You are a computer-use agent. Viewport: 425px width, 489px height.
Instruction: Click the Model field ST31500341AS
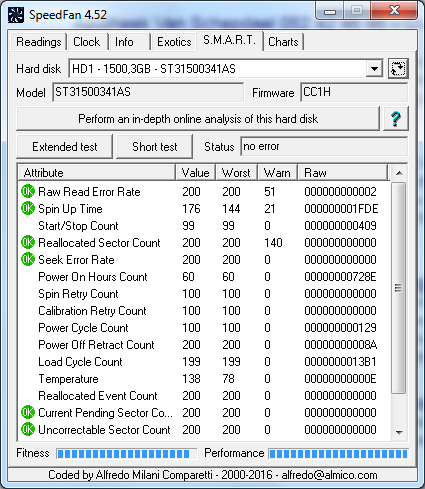coord(148,92)
